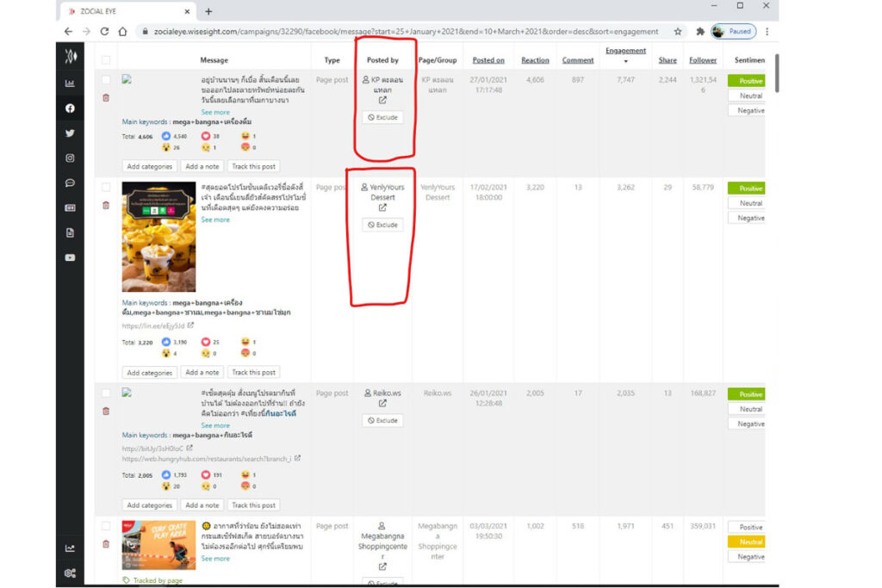This screenshot has height=588, width=882.
Task: Open the forum chat bubble channel
Action: pyautogui.click(x=70, y=183)
